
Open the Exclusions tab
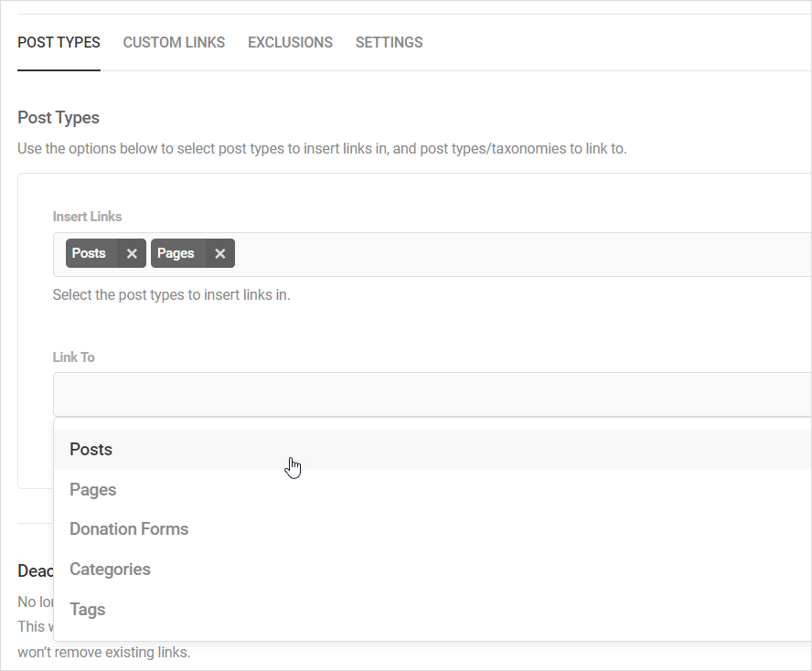(x=290, y=42)
